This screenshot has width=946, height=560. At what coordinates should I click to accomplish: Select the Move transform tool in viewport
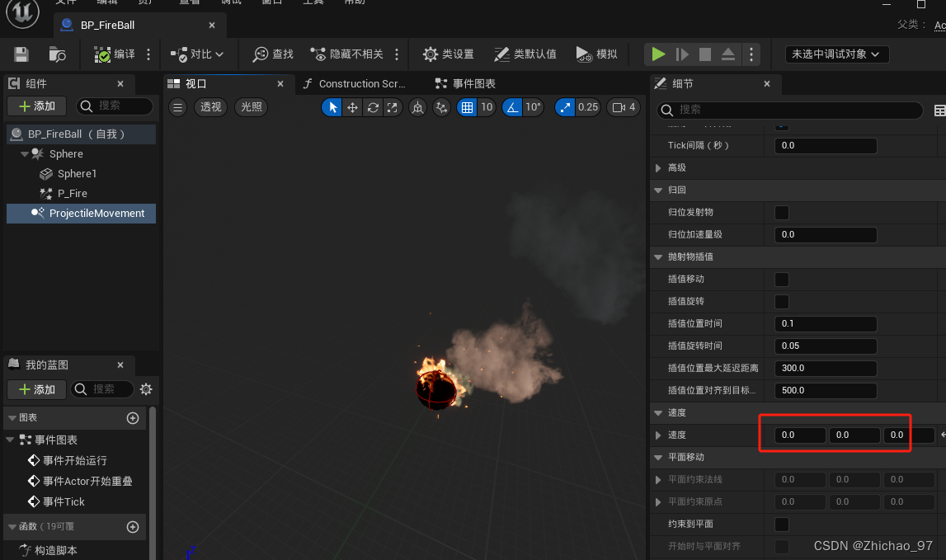pos(351,107)
